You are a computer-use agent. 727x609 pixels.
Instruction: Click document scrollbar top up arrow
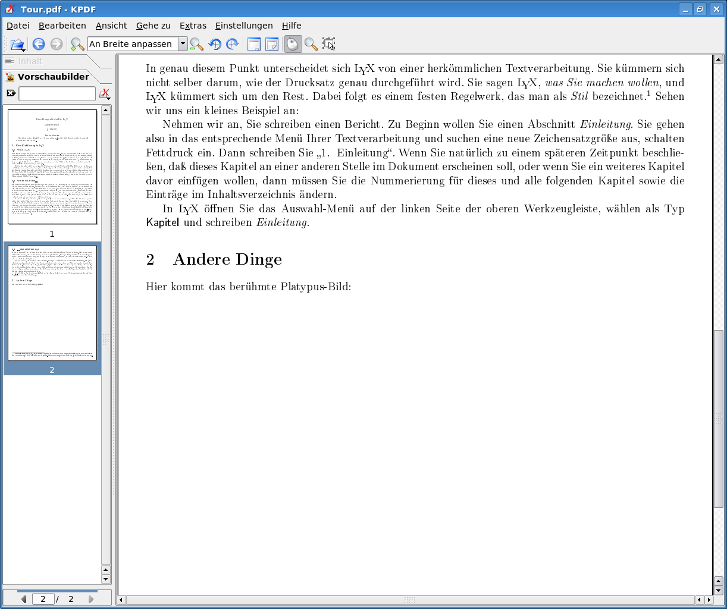718,59
